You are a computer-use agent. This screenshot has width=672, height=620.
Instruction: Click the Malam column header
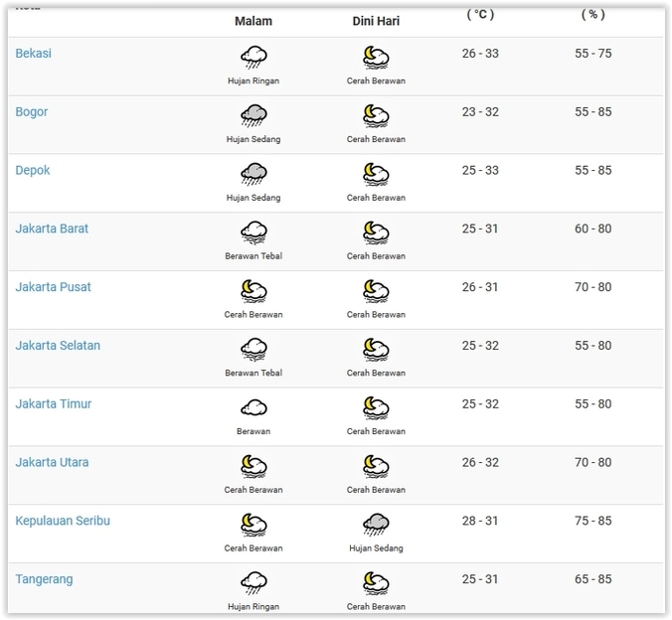point(253,21)
